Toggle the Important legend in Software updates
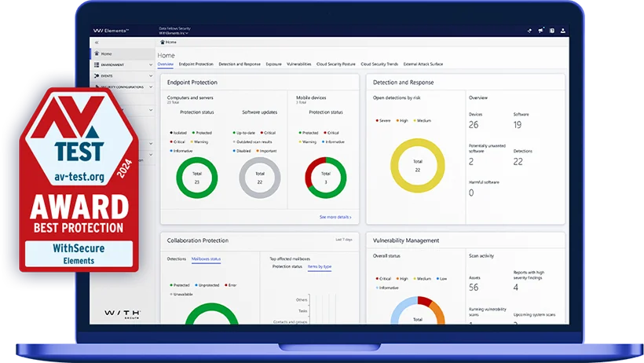The width and height of the screenshot is (644, 363). [266, 151]
